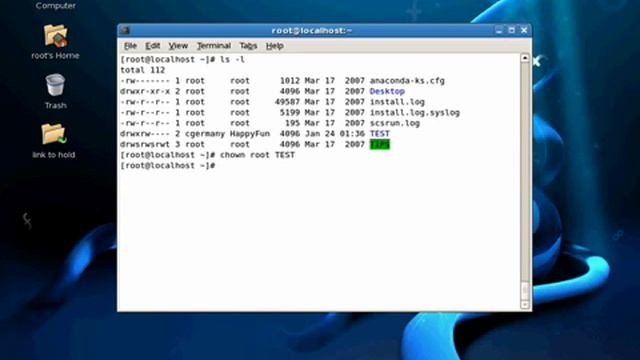Click the 'chown root TEST' command
640x360 pixels.
point(257,155)
